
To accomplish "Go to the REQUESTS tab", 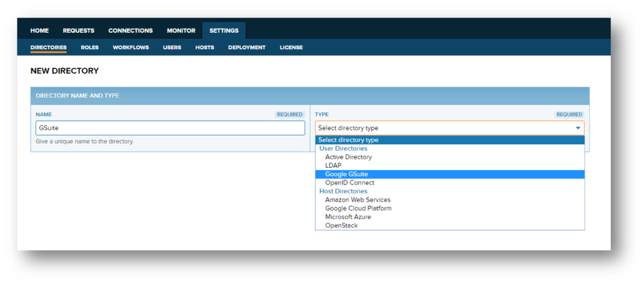I will pyautogui.click(x=79, y=31).
